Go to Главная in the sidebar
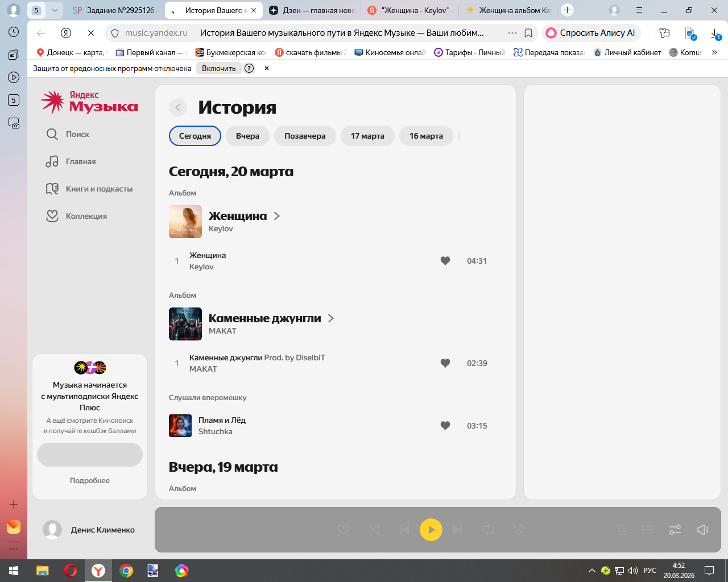728x582 pixels. 71,161
